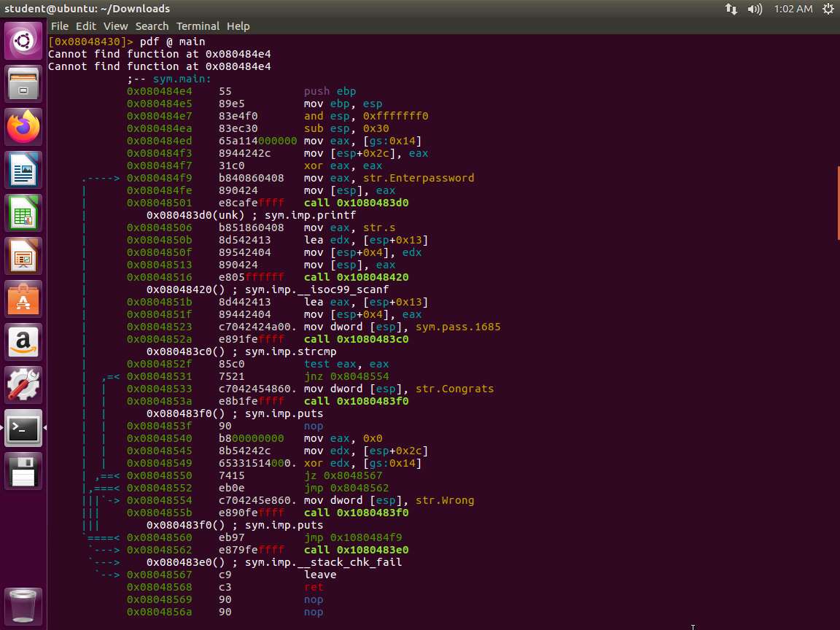Launch Firefox web browser
This screenshot has width=840, height=630.
pos(23,127)
